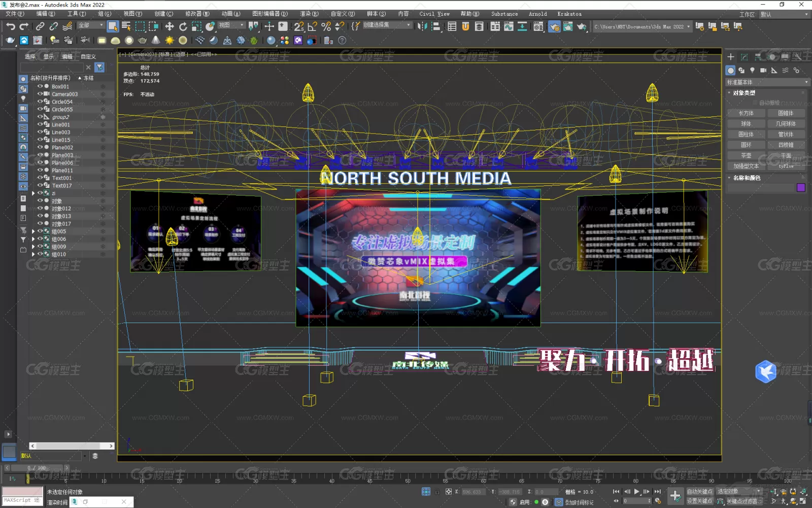The image size is (812, 508).
Task: Redo the action in toolbar
Action: (24, 26)
